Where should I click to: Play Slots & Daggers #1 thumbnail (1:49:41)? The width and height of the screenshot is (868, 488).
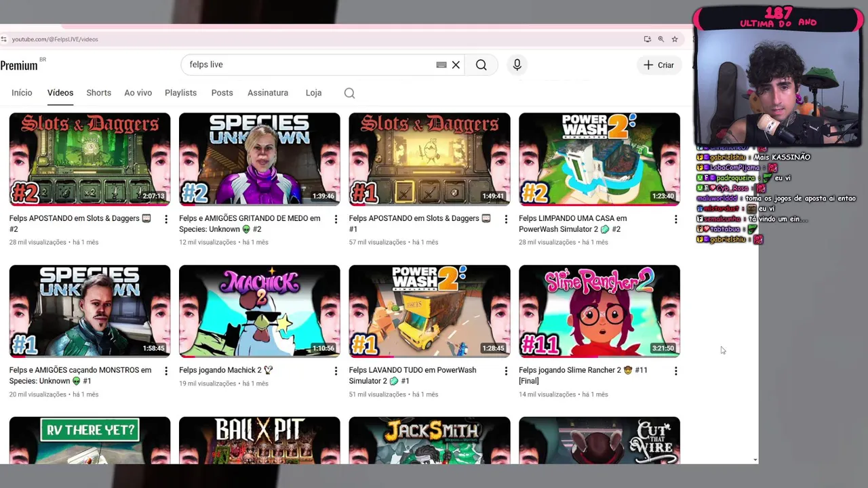point(429,159)
